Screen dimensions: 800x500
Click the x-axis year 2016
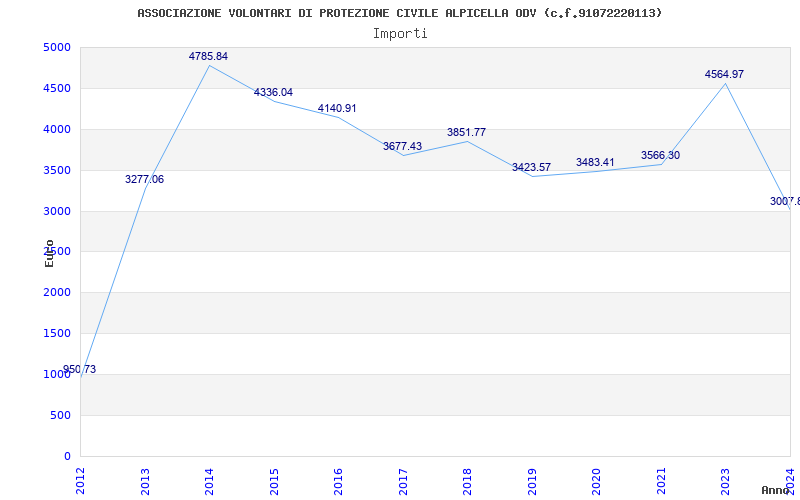coord(338,481)
